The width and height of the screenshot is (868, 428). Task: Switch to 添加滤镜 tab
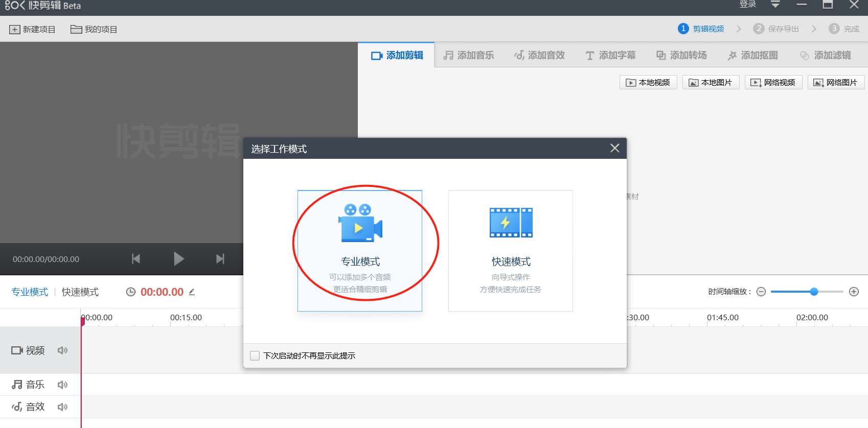tap(826, 55)
